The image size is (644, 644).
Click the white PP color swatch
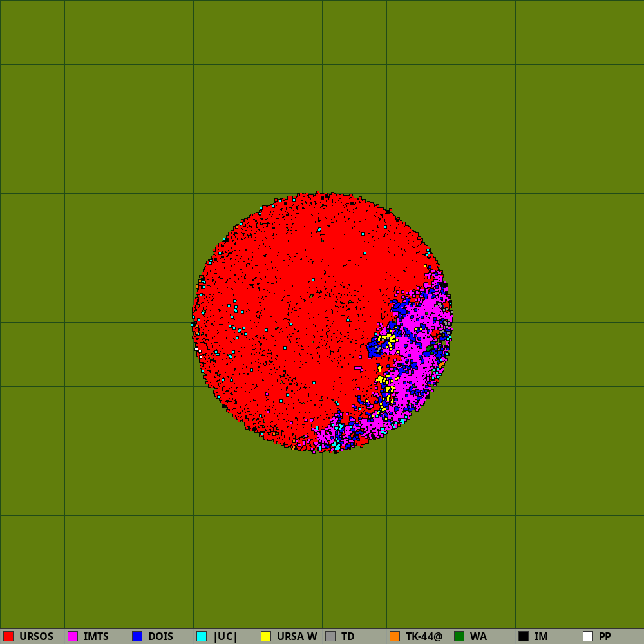pyautogui.click(x=588, y=636)
